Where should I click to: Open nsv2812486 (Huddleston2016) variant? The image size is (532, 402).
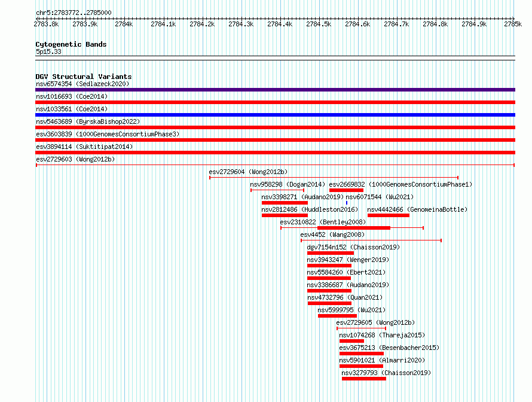310,209
